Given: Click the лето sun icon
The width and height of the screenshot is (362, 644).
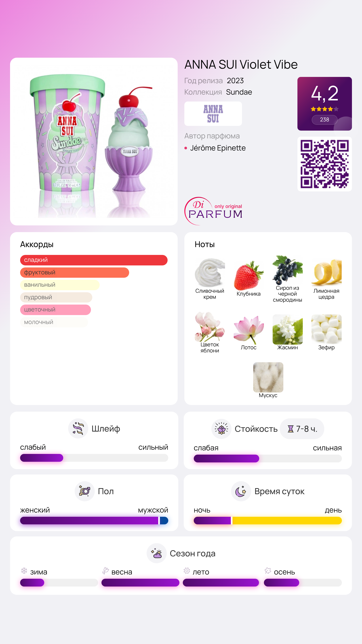Looking at the screenshot, I should [187, 571].
